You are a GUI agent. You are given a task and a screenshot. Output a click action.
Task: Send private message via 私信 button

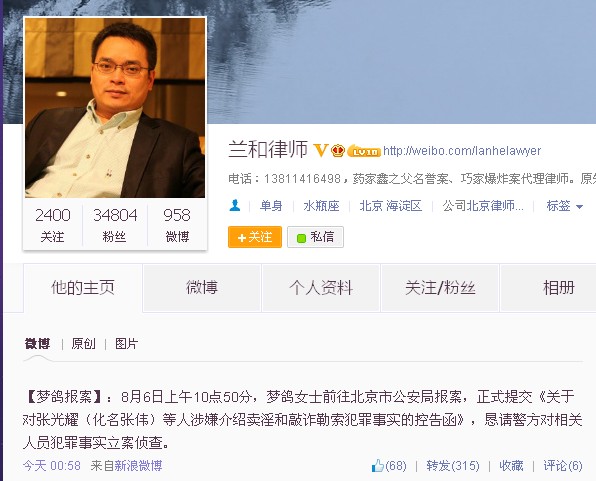(x=315, y=237)
